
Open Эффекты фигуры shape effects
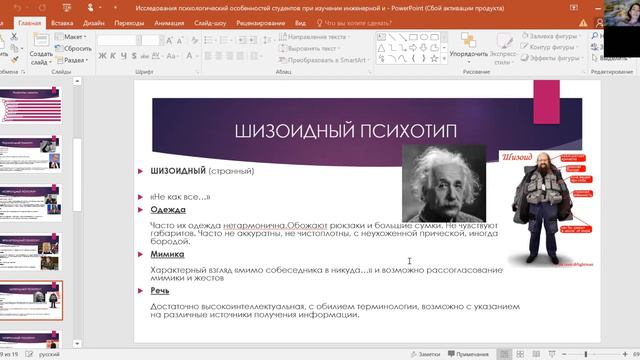tap(552, 58)
